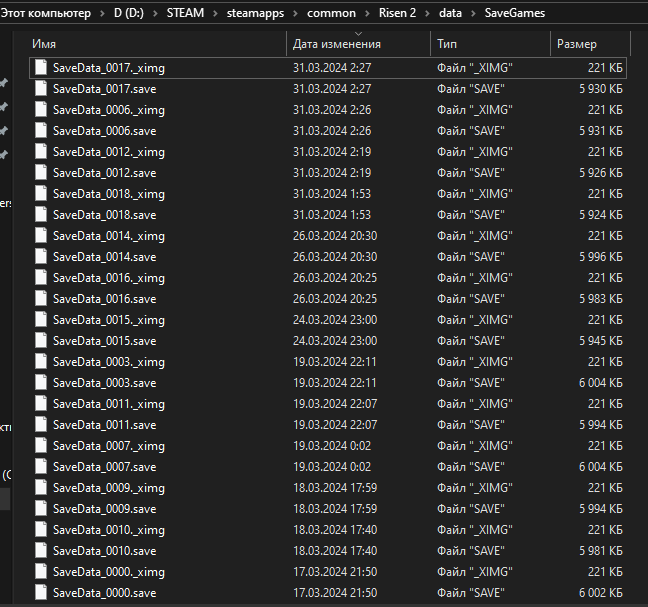Click the size 5 931 КБ

[600, 131]
